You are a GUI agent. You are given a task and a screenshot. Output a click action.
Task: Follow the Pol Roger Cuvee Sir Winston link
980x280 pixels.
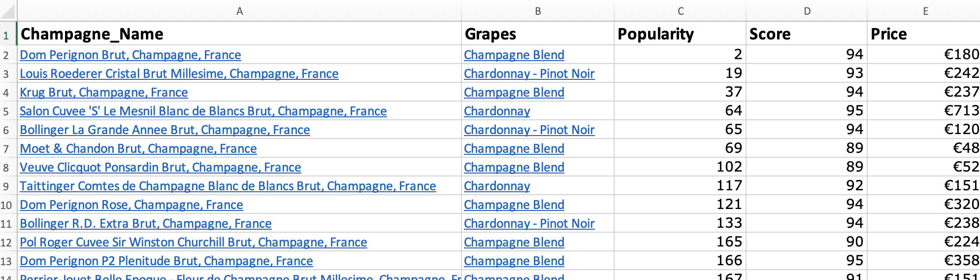coord(193,242)
